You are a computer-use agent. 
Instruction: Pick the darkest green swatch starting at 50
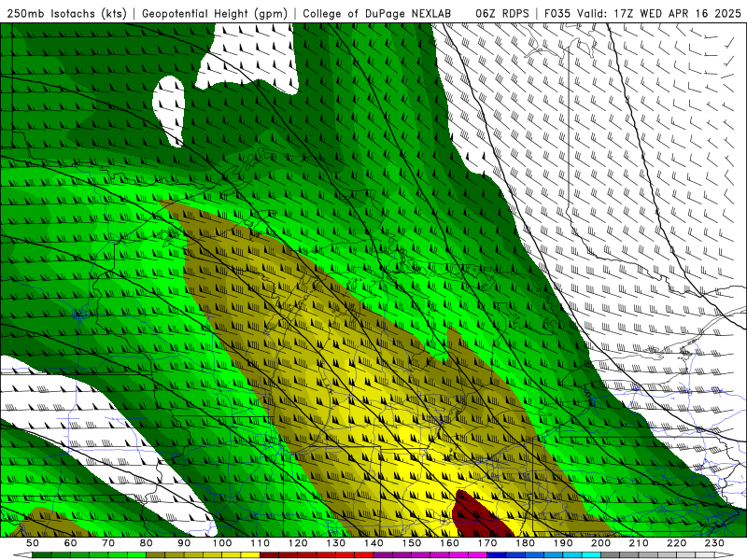[x=42, y=555]
